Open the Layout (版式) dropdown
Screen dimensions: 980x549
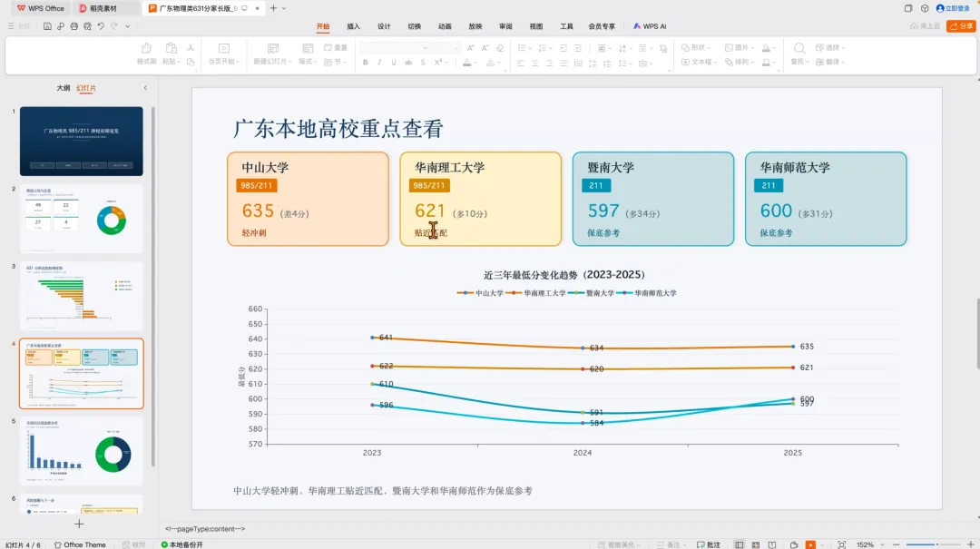pos(308,54)
